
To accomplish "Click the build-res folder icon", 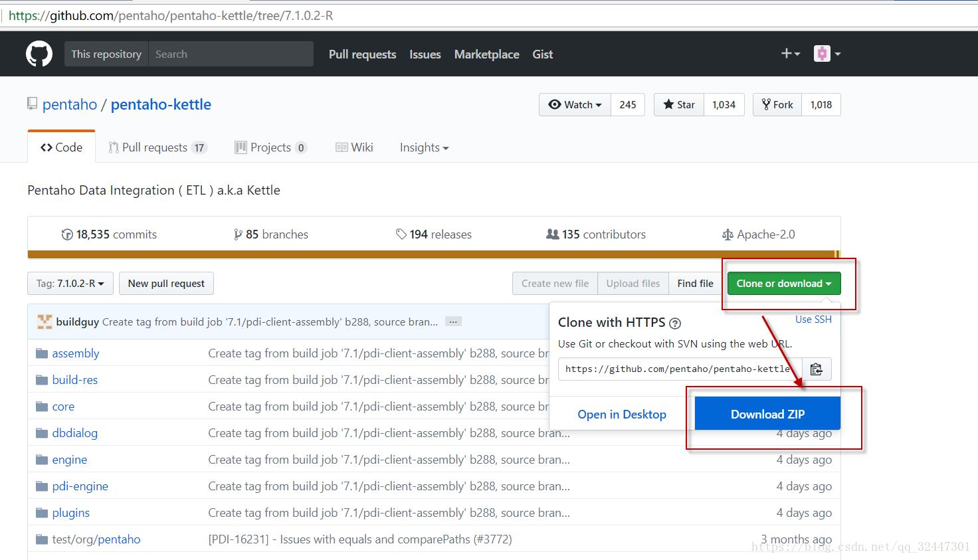I will (x=42, y=380).
